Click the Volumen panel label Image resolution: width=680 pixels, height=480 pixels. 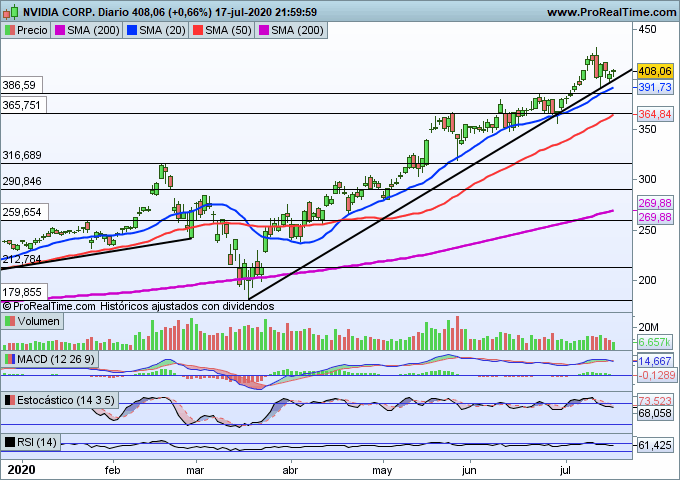click(39, 321)
